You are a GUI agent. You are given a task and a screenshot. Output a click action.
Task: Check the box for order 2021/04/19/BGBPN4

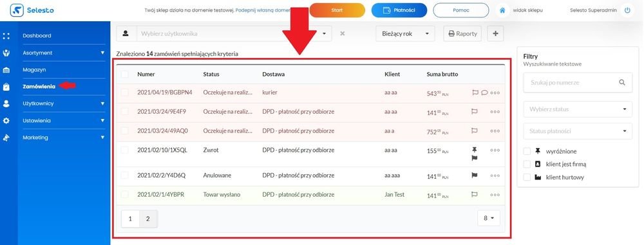point(125,93)
